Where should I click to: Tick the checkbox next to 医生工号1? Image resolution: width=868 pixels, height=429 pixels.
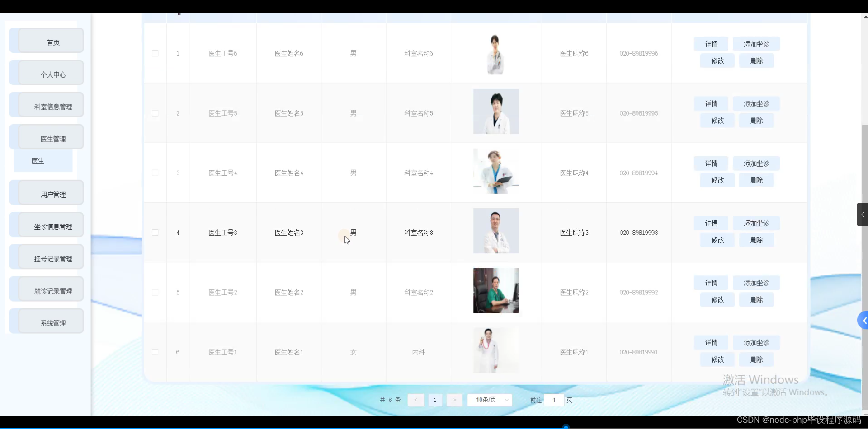155,352
